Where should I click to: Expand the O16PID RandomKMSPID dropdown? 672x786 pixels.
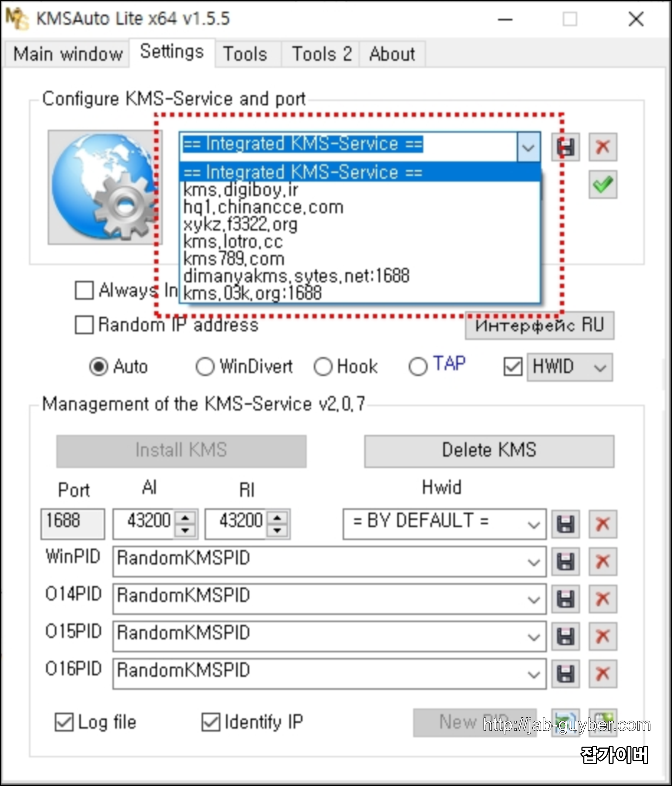point(533,674)
